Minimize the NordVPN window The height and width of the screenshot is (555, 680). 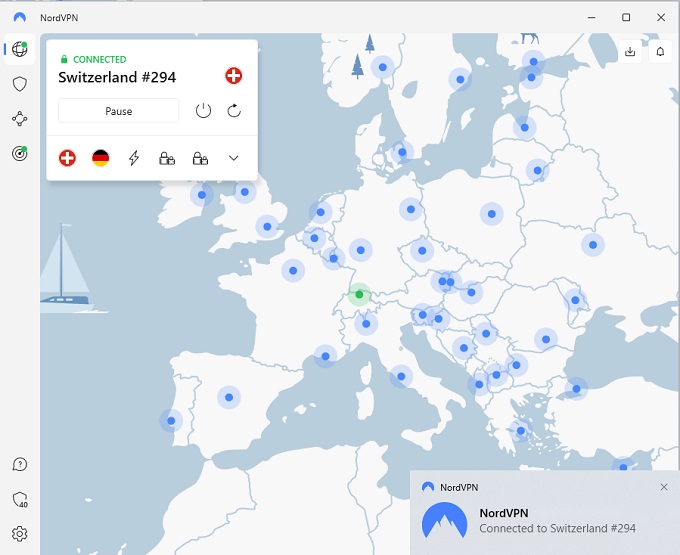tap(591, 17)
